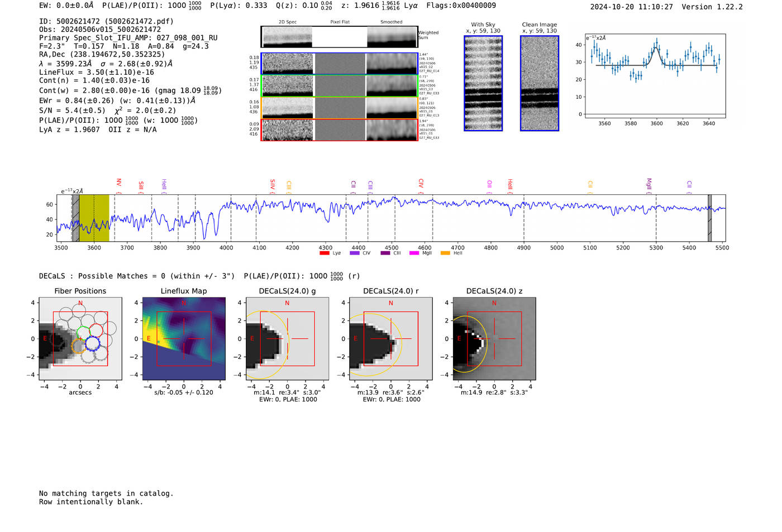The image size is (782, 532).
Task: Select the Weighted Sum 2D spectrum cutout
Action: [x=287, y=37]
